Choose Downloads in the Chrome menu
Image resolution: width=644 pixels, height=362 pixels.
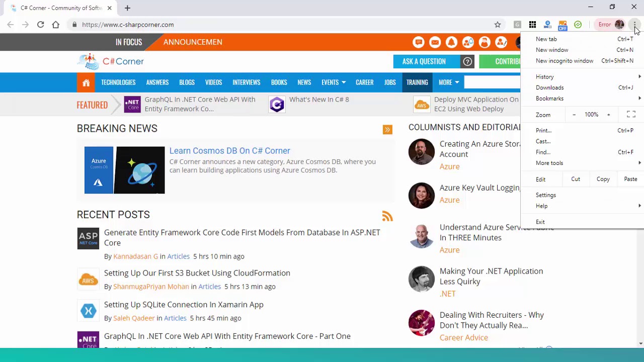point(550,87)
